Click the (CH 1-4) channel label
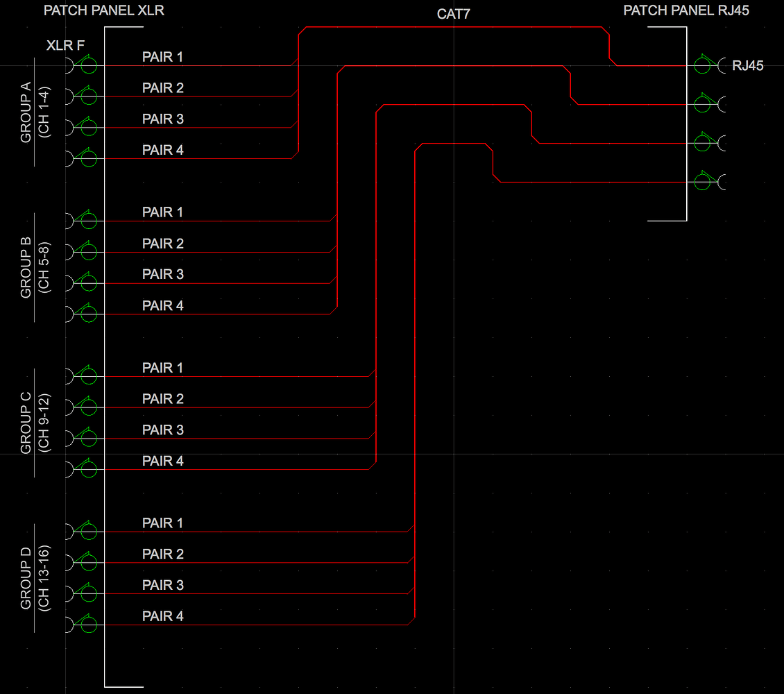The height and width of the screenshot is (694, 784). point(44,112)
